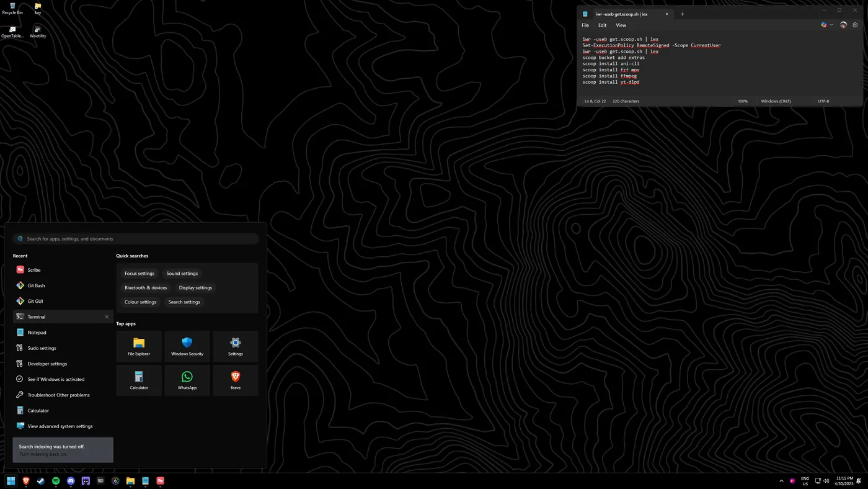Image resolution: width=868 pixels, height=489 pixels.
Task: Open Brave browser from the taskbar
Action: (26, 481)
